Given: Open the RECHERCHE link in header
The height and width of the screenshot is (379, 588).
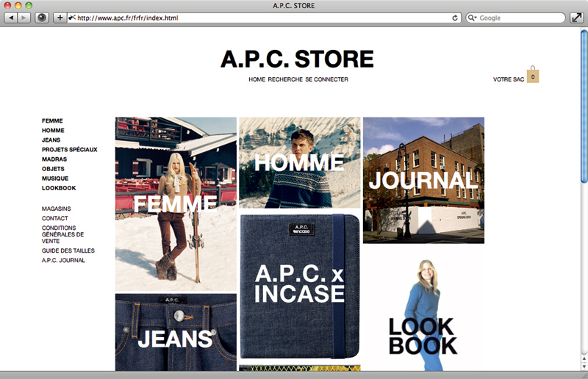Looking at the screenshot, I should 285,79.
